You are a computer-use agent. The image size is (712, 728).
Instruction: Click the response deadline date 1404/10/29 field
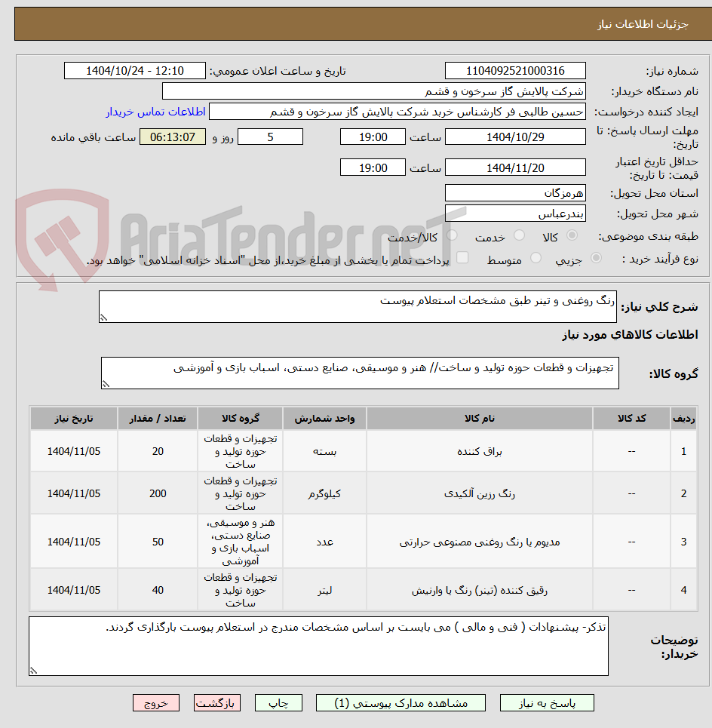tap(515, 137)
